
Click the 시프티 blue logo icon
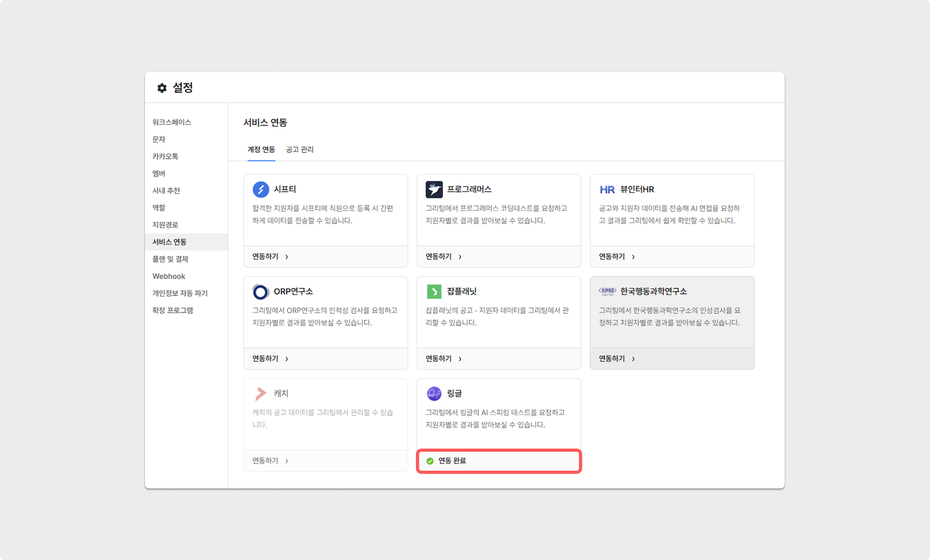(260, 189)
